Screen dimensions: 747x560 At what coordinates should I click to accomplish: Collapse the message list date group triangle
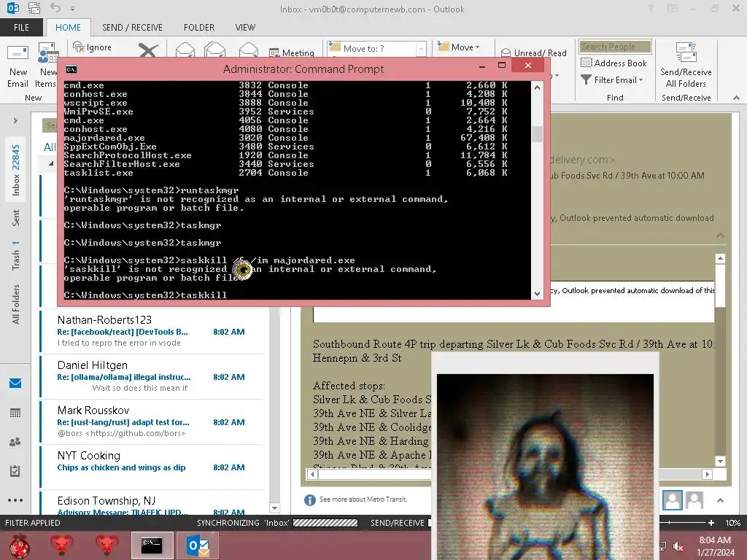tap(51, 164)
